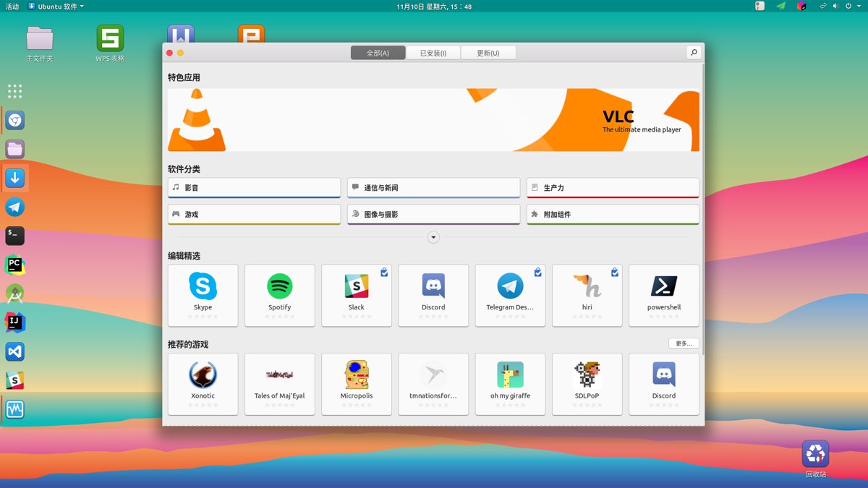This screenshot has height=488, width=868.
Task: Open the Skype app card
Action: pos(203,295)
